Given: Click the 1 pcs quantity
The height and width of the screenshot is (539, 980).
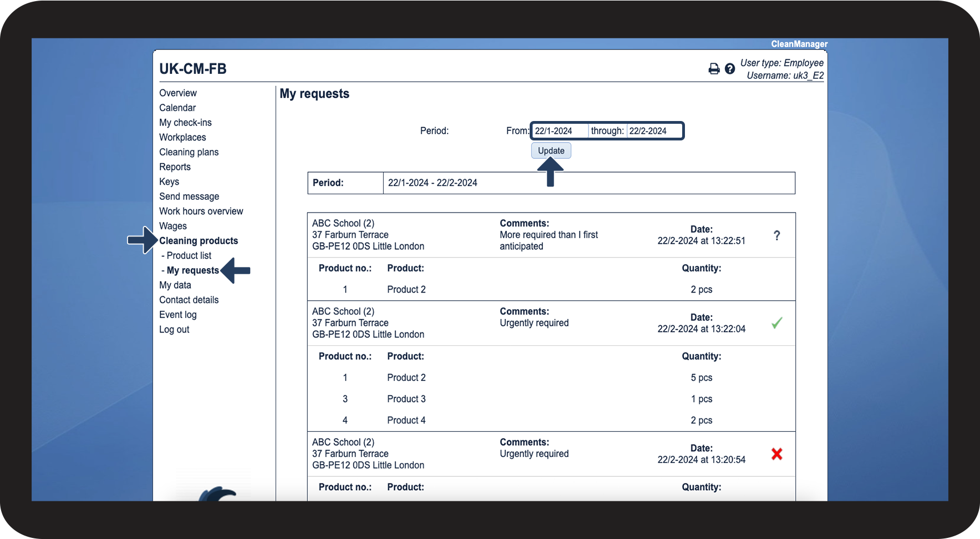Looking at the screenshot, I should click(702, 399).
